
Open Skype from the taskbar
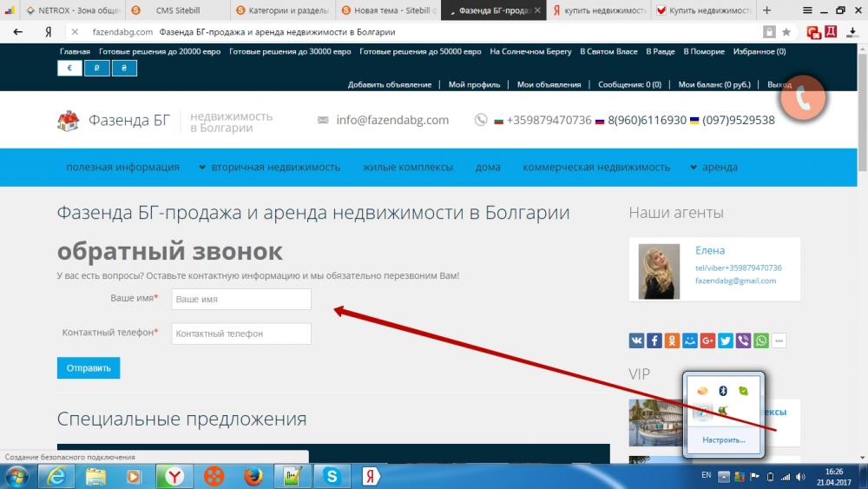(332, 475)
